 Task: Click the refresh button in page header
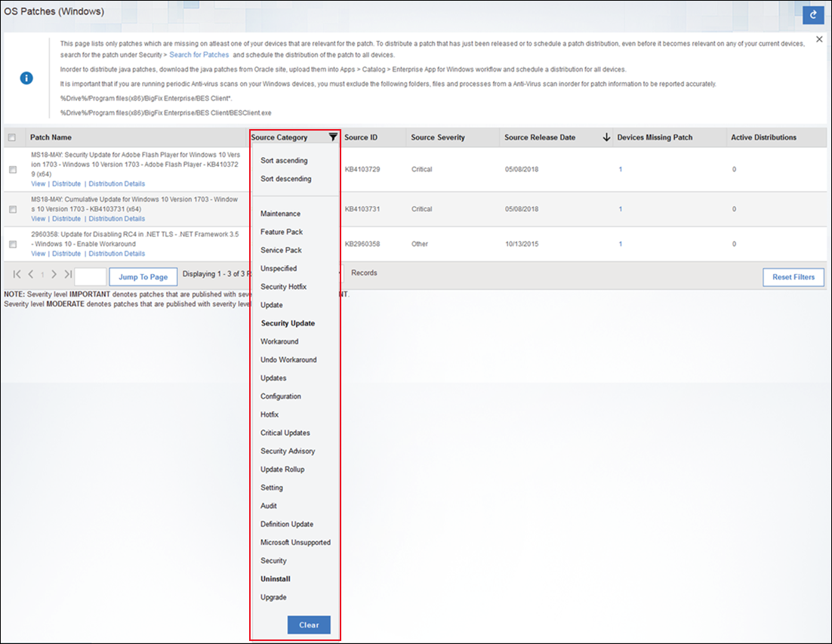[x=813, y=14]
